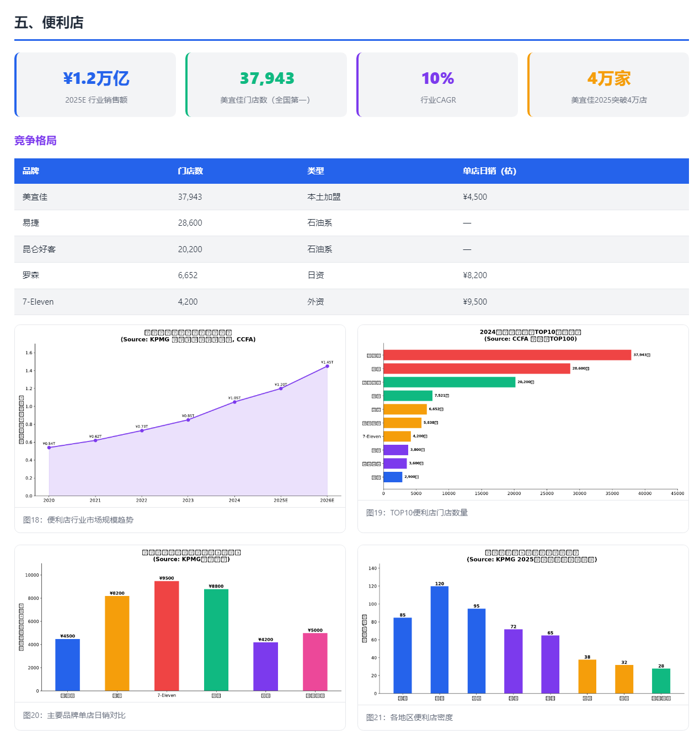Click the orange 5,838 horizontal bar
This screenshot has width=700, height=740.
pos(402,423)
